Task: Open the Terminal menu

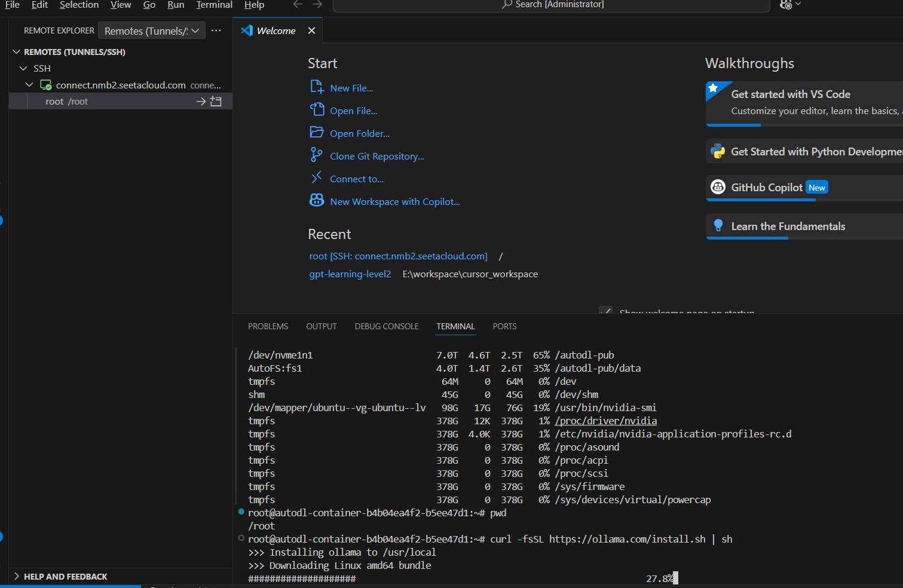Action: [214, 5]
